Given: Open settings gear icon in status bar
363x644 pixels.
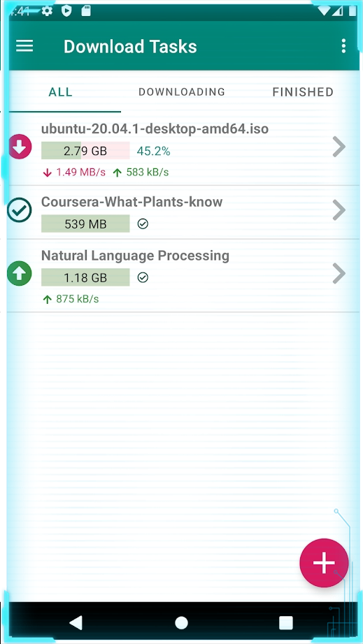Looking at the screenshot, I should coord(48,11).
